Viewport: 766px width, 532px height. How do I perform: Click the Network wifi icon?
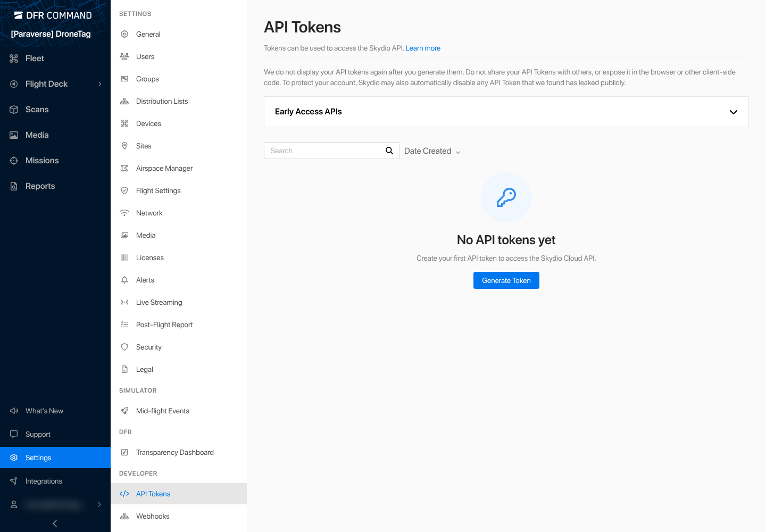click(x=124, y=213)
